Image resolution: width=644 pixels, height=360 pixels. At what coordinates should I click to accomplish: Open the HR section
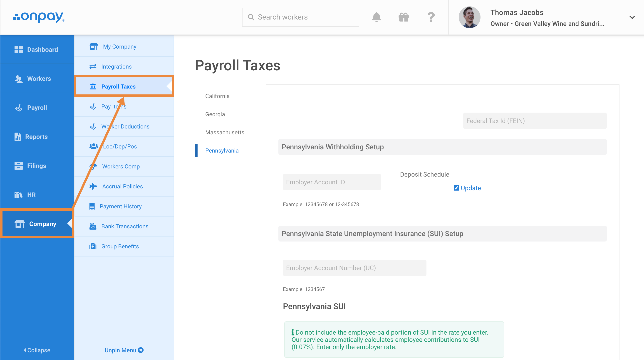[37, 195]
